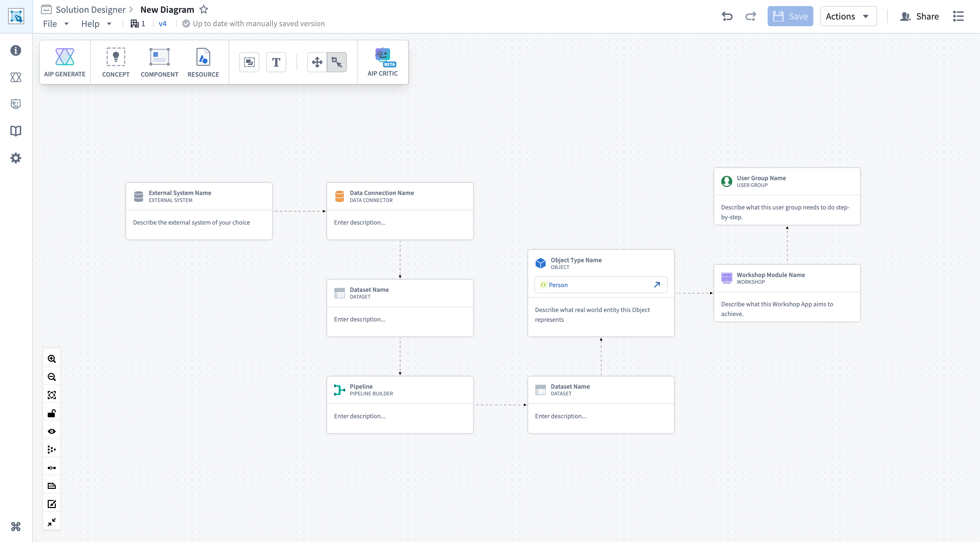Toggle visibility with the eye icon

pyautogui.click(x=52, y=431)
